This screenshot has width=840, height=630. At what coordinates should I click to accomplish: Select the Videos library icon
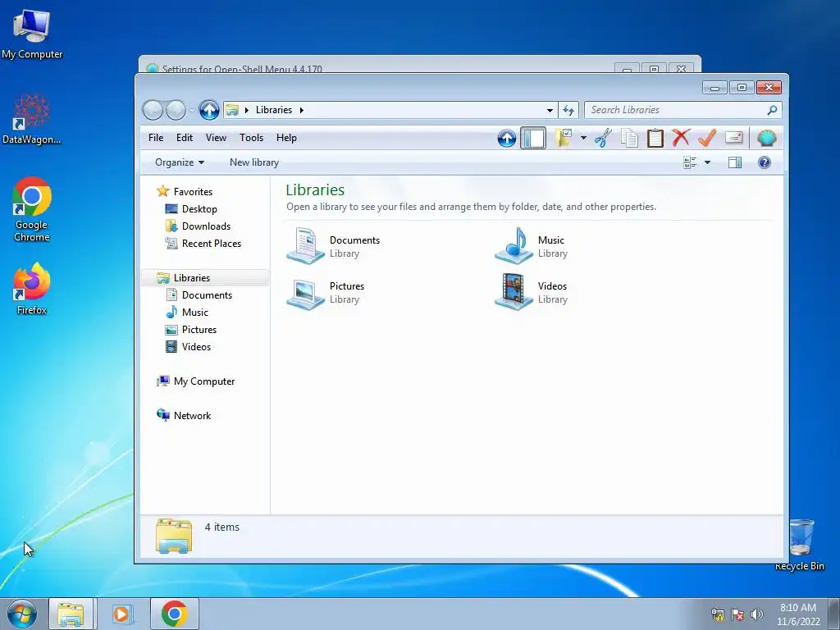pyautogui.click(x=514, y=292)
